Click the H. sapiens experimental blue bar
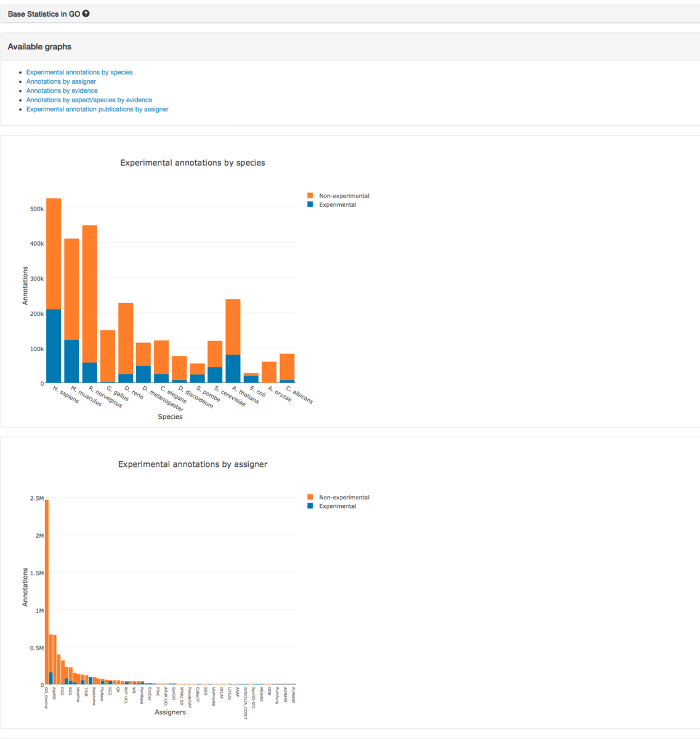Image resolution: width=700 pixels, height=739 pixels. click(54, 346)
